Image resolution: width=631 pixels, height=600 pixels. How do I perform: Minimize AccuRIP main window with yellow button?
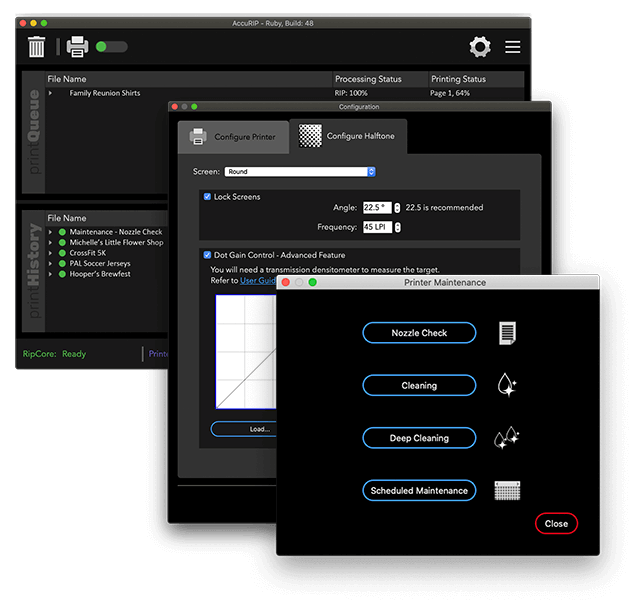(x=33, y=23)
